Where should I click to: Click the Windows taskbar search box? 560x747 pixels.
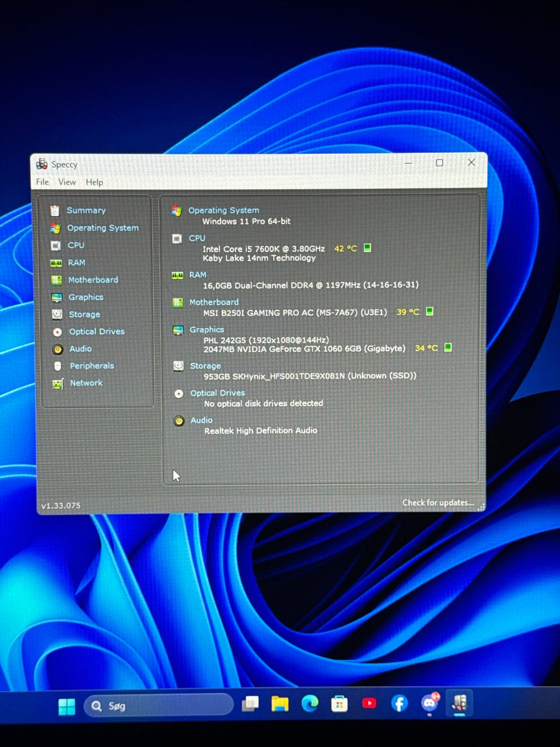(159, 706)
